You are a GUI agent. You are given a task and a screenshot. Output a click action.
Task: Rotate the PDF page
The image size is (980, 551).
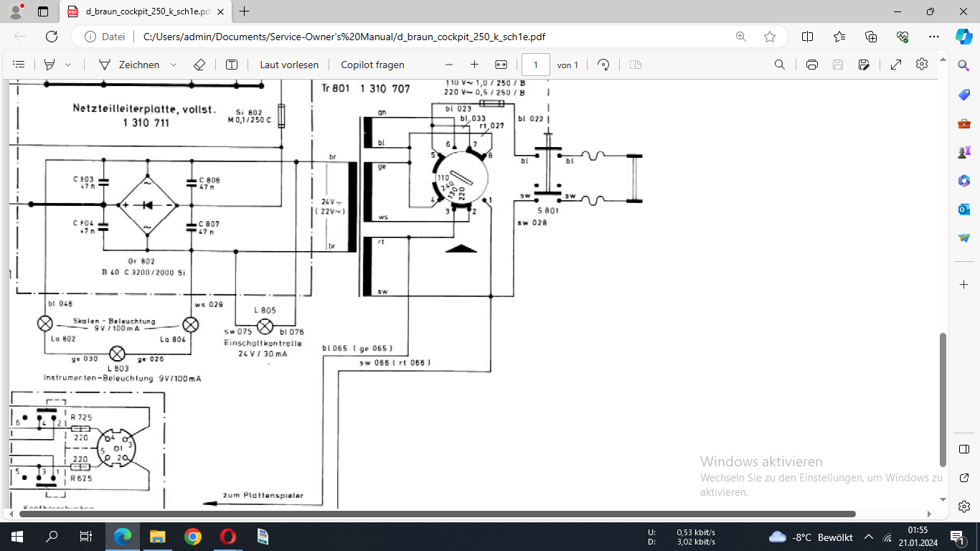click(x=603, y=65)
